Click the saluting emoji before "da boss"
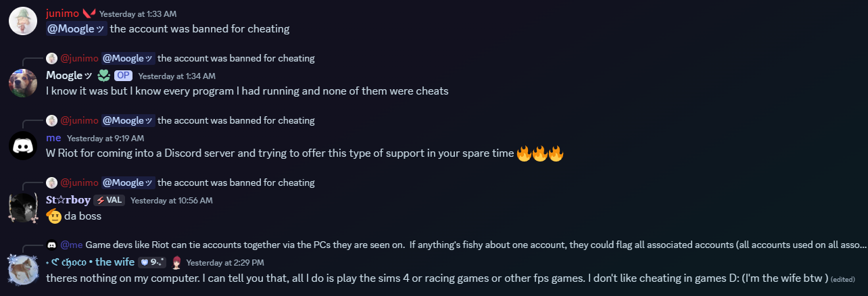 53,216
